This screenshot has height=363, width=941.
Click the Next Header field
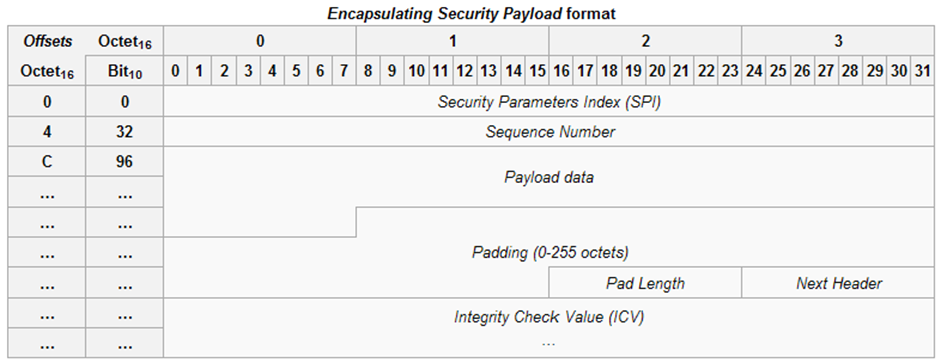point(838,283)
